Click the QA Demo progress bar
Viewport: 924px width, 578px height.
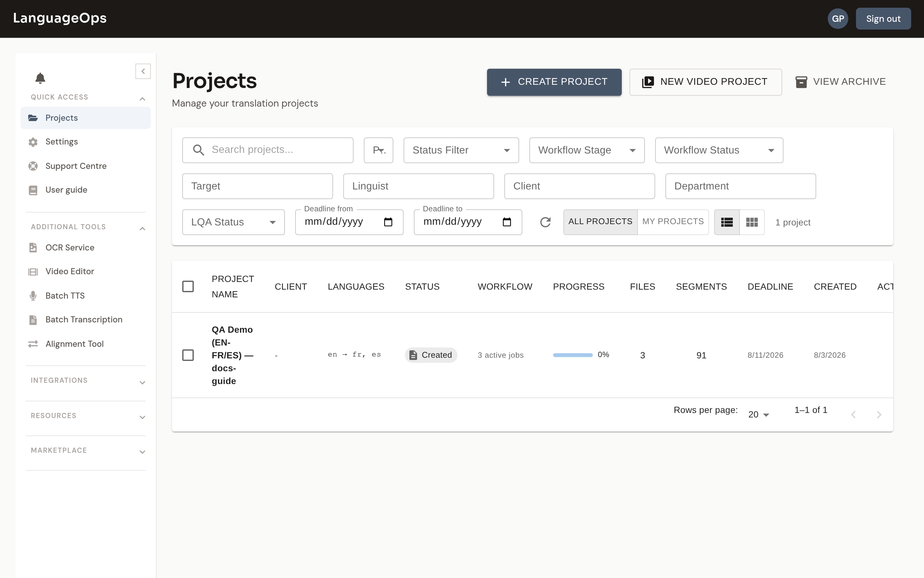[x=573, y=355]
